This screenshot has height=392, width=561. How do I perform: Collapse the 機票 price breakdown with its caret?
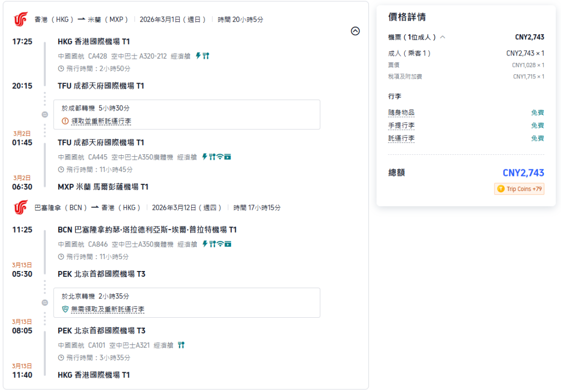[442, 37]
